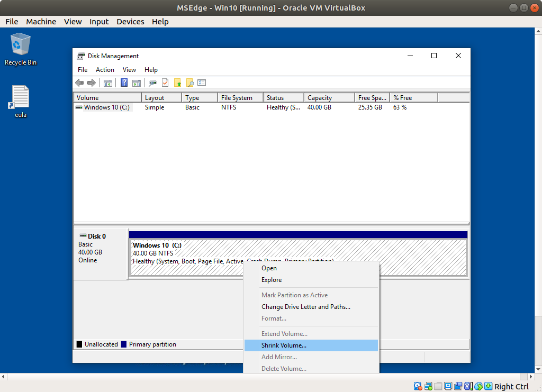
Task: Open the VirtualBox Help menu
Action: click(160, 22)
